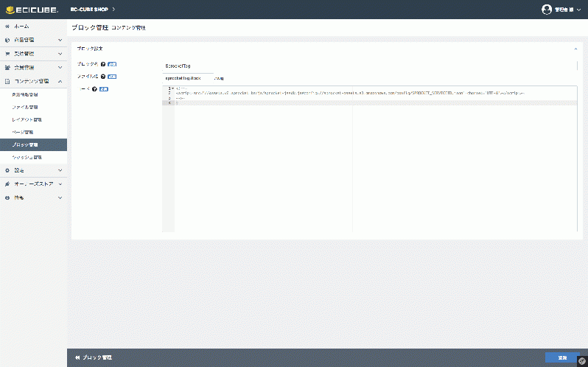Viewport: 588px width, 367px height.
Task: Click the admin user avatar icon
Action: [547, 10]
